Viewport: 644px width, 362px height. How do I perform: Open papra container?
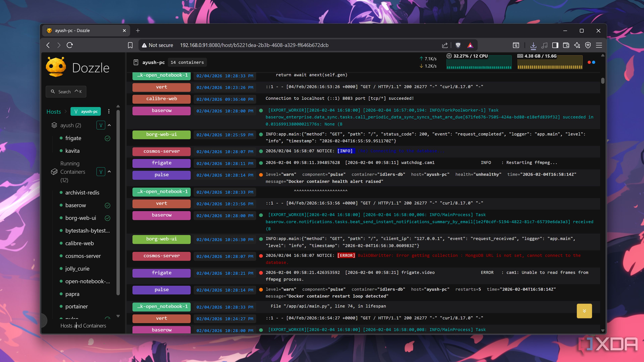pos(72,294)
